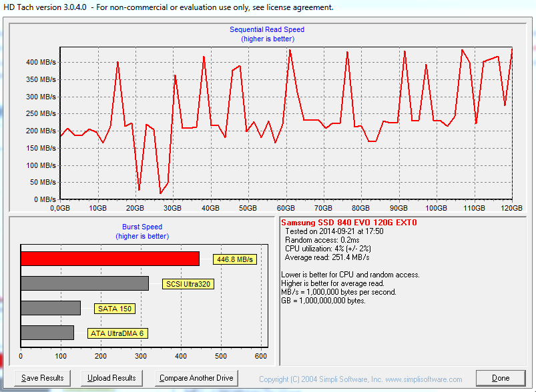Click the HD Tach version title bar text
The width and height of the screenshot is (536, 392).
pyautogui.click(x=168, y=7)
